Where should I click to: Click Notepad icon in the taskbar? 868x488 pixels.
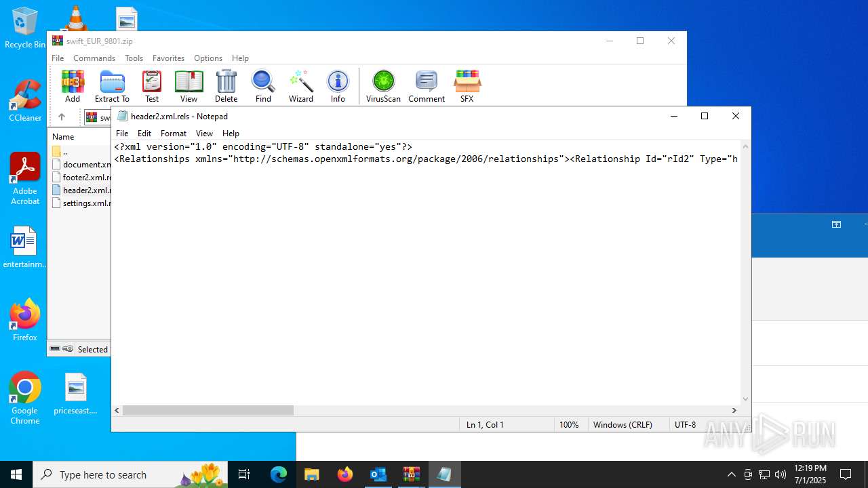pyautogui.click(x=444, y=474)
